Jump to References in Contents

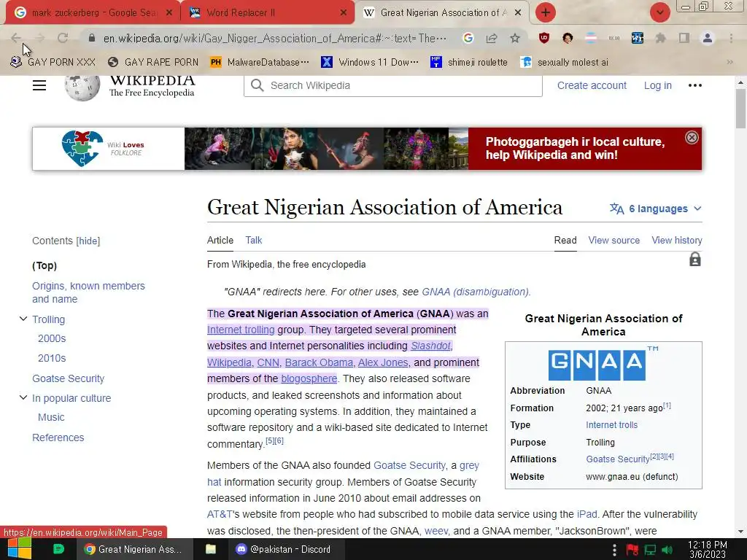pos(58,437)
